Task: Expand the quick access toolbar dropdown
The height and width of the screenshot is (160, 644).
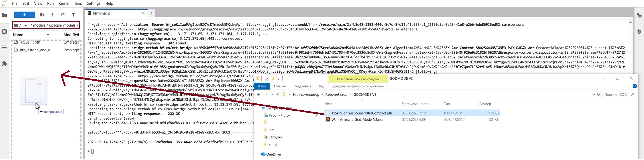Action: click(278, 79)
